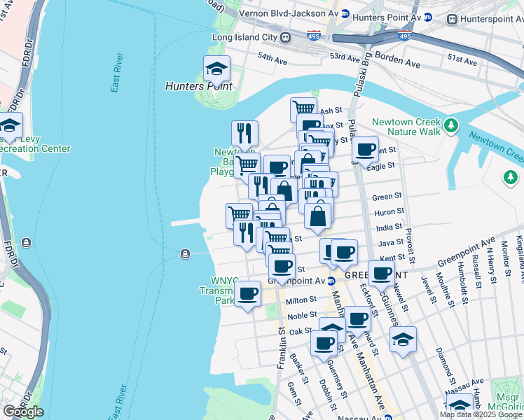This screenshot has width=524, height=420.
Task: Click the grocery cart marker beside Ash St
Action: click(303, 108)
